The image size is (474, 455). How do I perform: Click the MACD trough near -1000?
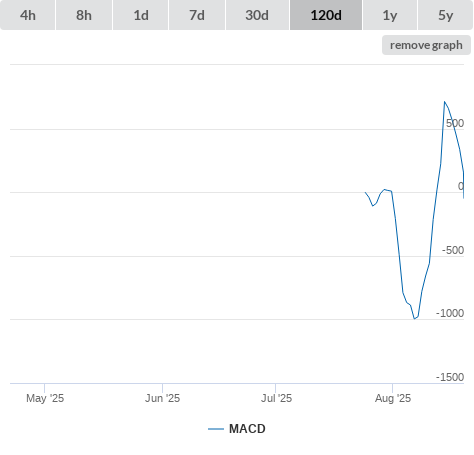tap(414, 319)
